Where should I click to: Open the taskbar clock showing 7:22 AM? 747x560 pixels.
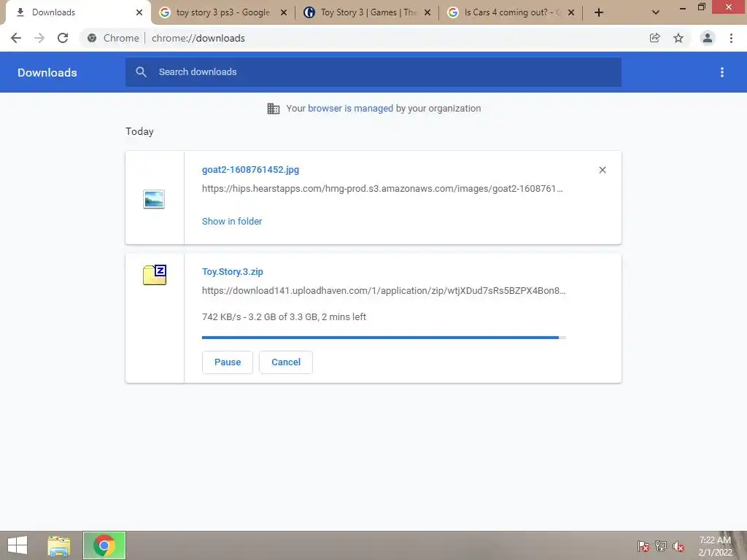(715, 546)
